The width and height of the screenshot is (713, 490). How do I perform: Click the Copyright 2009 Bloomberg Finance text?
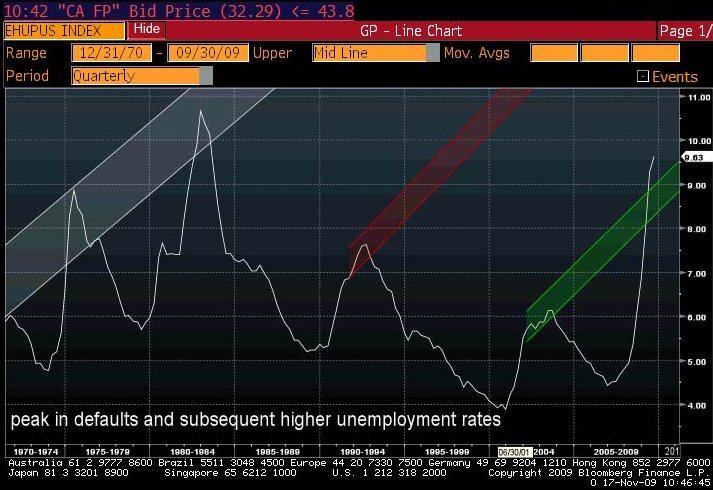pos(598,473)
